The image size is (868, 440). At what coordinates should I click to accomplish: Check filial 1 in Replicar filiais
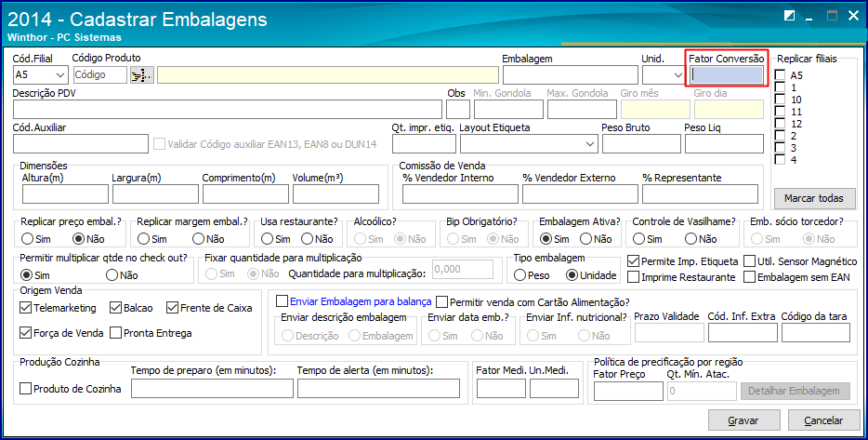click(x=780, y=87)
